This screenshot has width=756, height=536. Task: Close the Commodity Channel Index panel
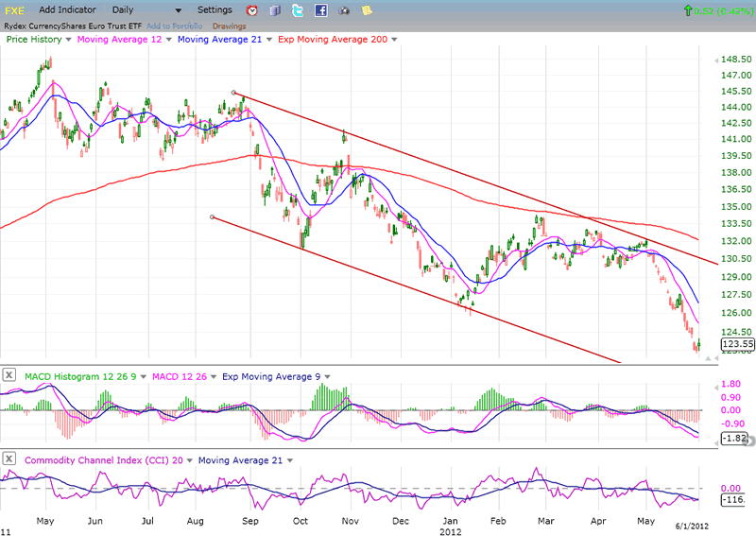pos(9,458)
